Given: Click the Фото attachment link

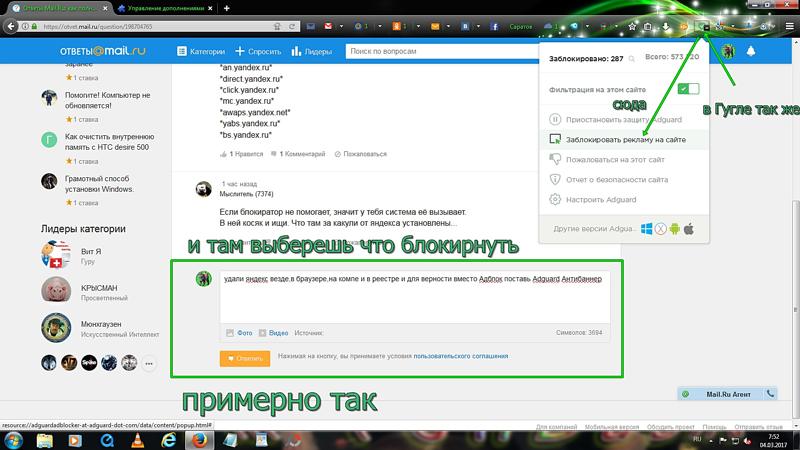Looking at the screenshot, I should tap(240, 333).
